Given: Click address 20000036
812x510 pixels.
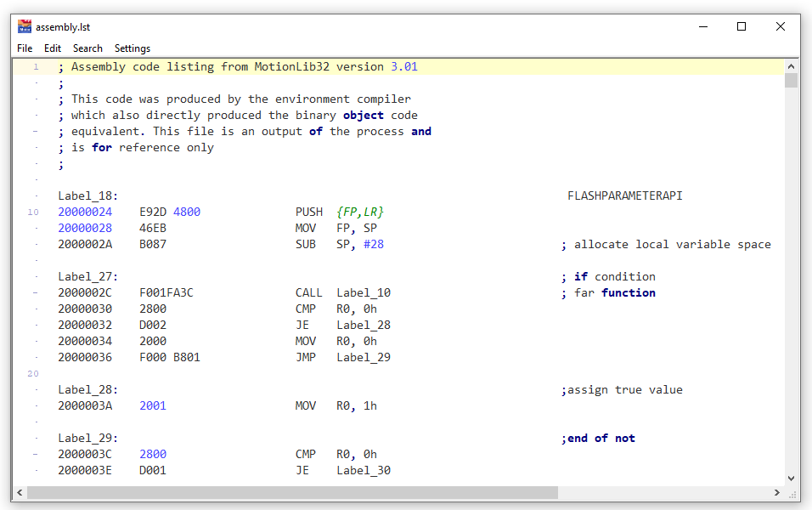Looking at the screenshot, I should [85, 357].
